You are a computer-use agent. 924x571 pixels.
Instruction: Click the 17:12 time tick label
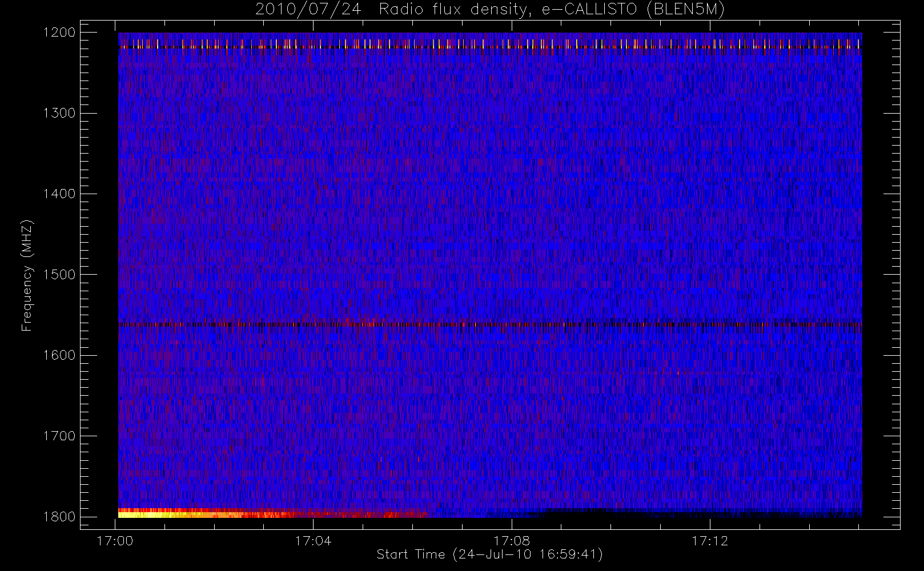click(710, 541)
